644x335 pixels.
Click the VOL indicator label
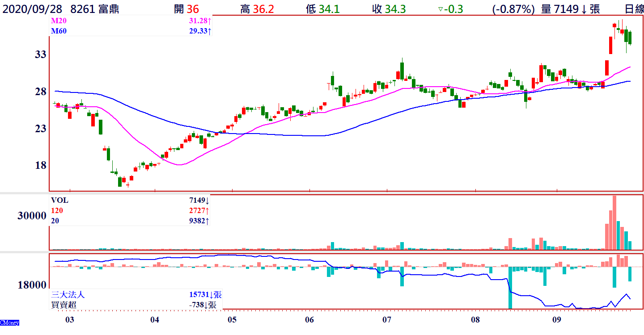pos(60,201)
